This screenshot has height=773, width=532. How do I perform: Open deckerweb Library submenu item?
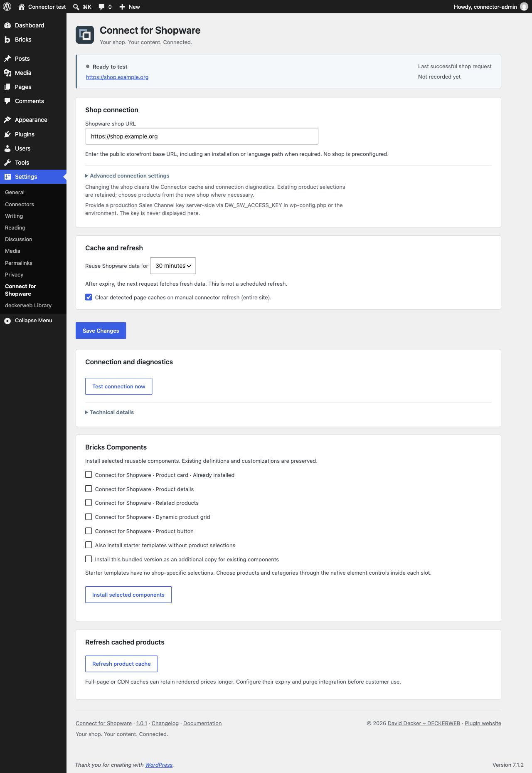click(x=28, y=305)
